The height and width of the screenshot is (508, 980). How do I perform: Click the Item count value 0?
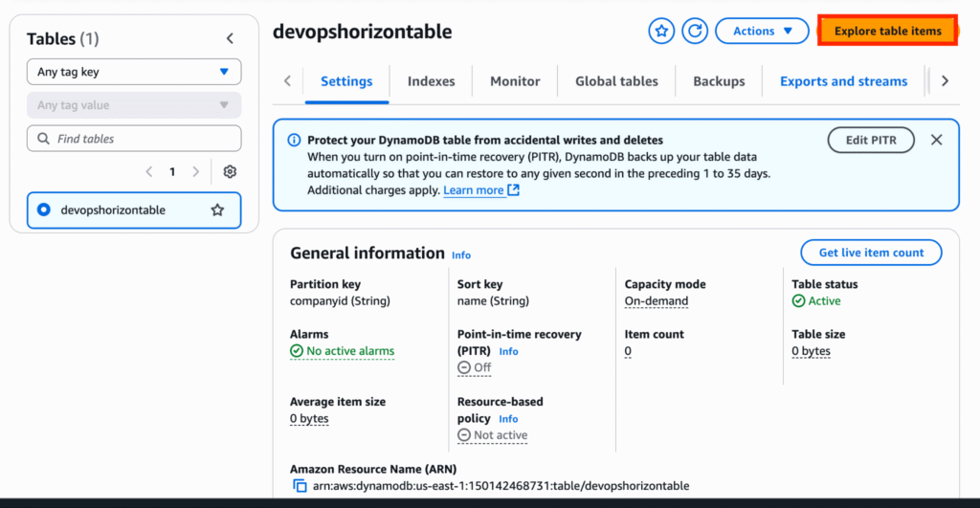[x=628, y=351]
